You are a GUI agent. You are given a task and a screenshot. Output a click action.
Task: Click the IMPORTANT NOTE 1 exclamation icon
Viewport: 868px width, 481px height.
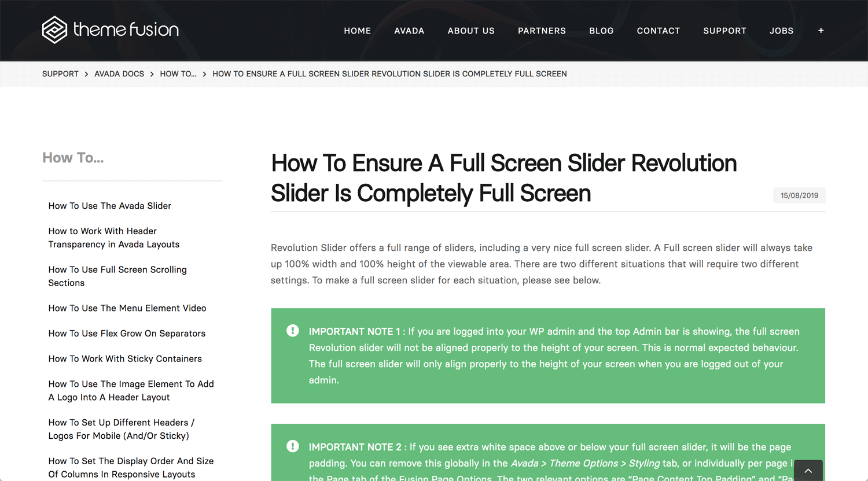293,331
